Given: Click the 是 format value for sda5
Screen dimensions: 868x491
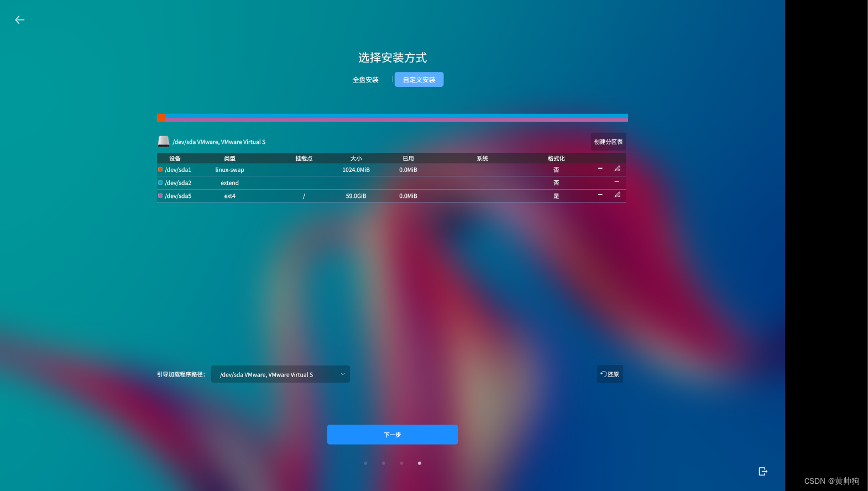Looking at the screenshot, I should tap(556, 196).
